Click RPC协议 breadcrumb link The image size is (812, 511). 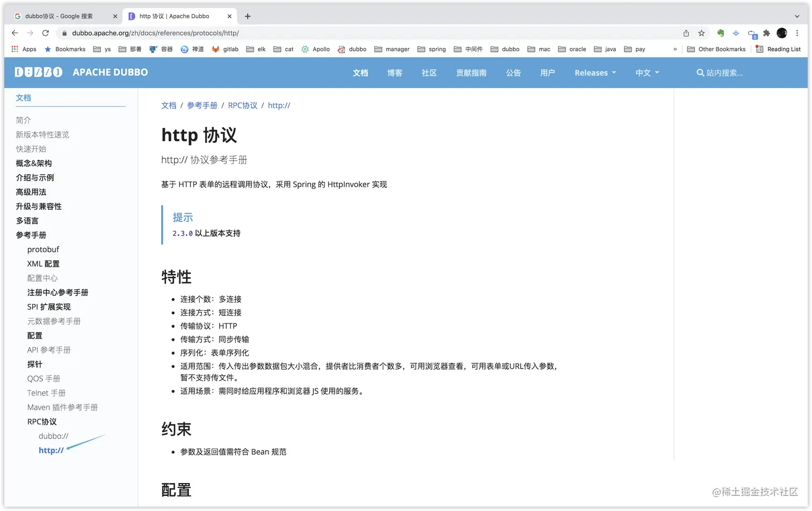243,105
